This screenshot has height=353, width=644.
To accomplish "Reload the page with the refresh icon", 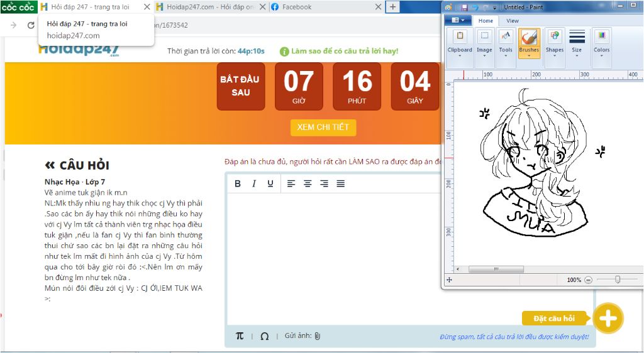I will 31,25.
